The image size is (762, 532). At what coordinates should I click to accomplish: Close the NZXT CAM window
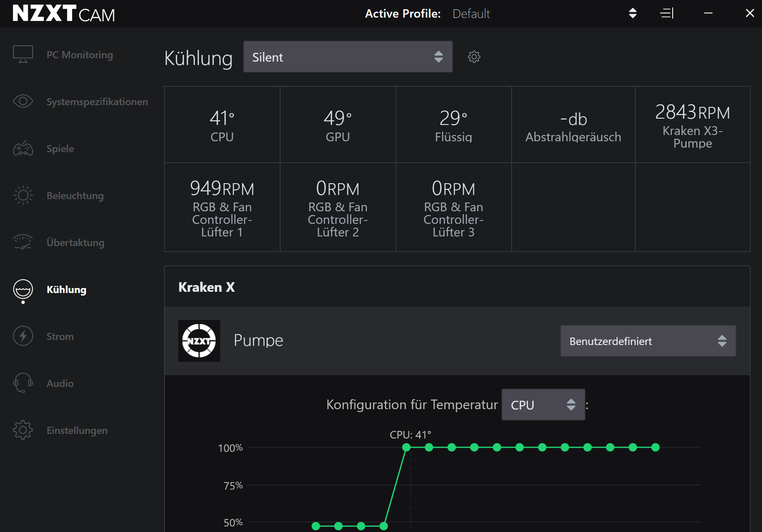(750, 13)
